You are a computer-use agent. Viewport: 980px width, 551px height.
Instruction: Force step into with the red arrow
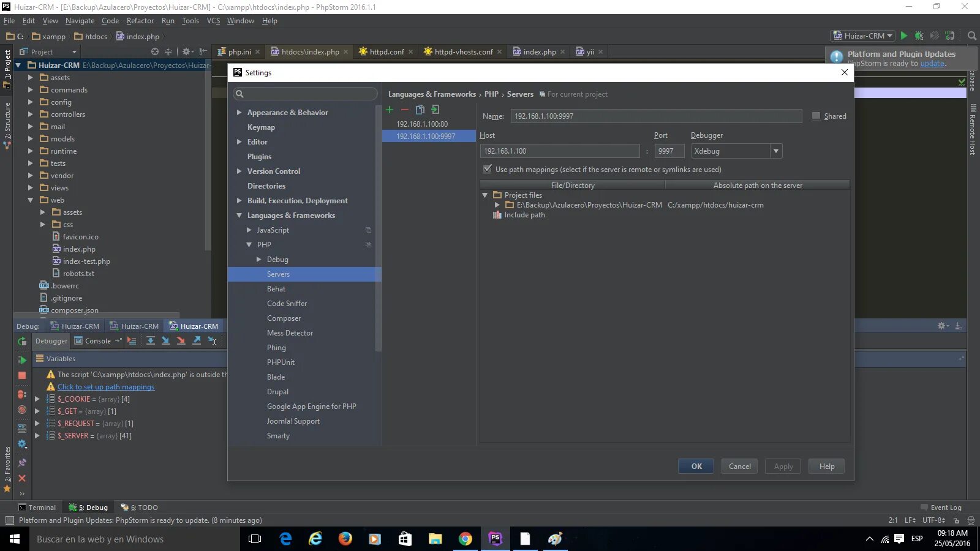[x=181, y=341]
